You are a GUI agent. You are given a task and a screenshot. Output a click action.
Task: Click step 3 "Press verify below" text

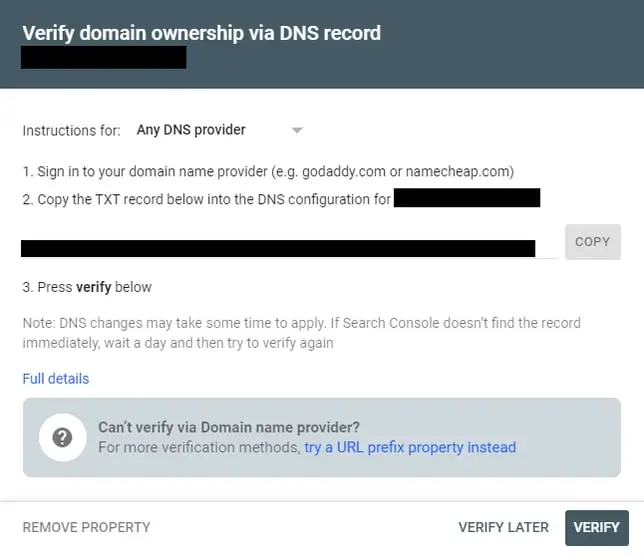point(87,287)
